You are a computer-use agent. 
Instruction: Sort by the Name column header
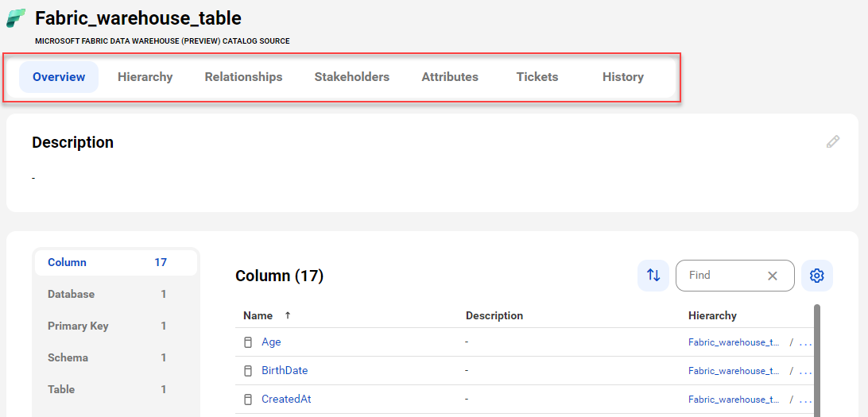click(x=258, y=316)
